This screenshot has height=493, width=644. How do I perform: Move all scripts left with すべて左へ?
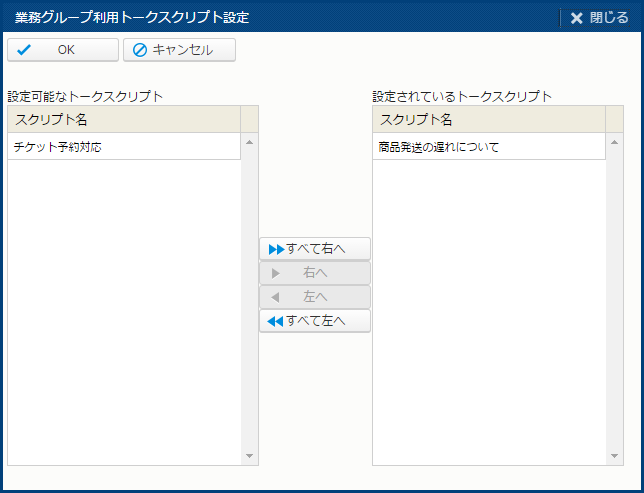315,321
